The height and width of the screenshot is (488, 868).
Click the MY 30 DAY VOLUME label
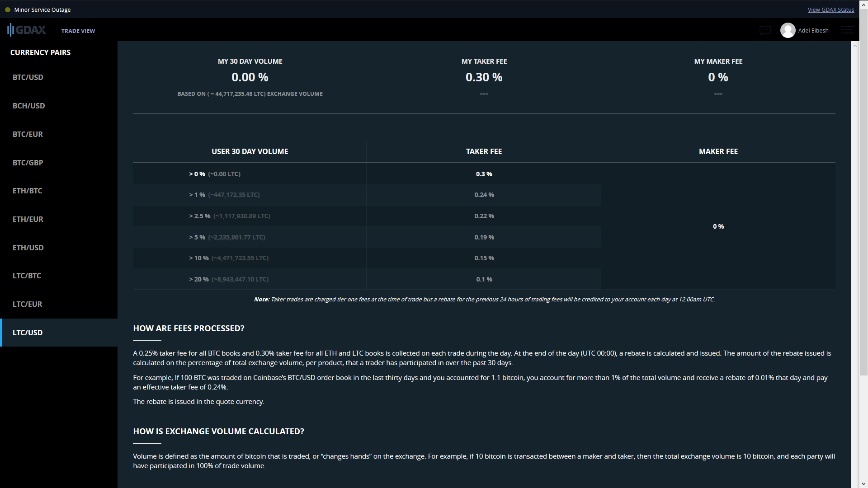250,61
